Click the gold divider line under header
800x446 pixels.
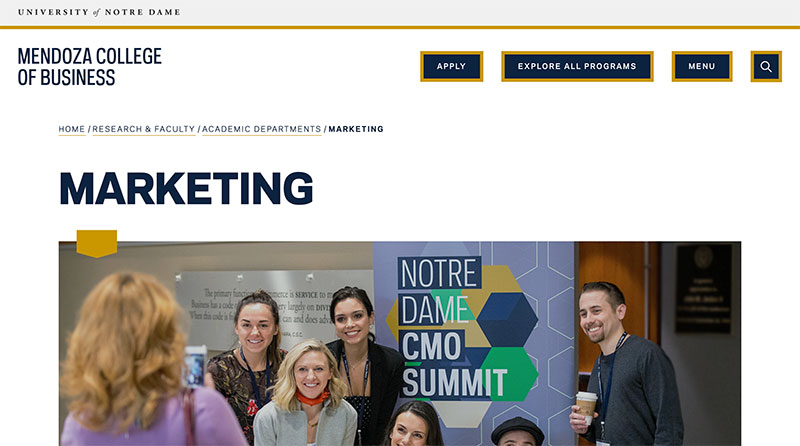[400, 27]
